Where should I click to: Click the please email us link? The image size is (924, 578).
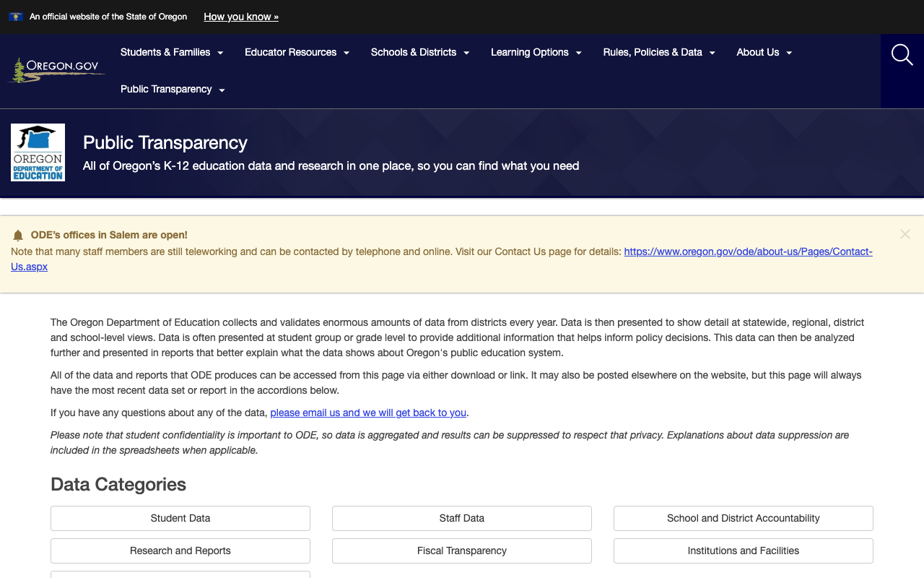pos(368,413)
